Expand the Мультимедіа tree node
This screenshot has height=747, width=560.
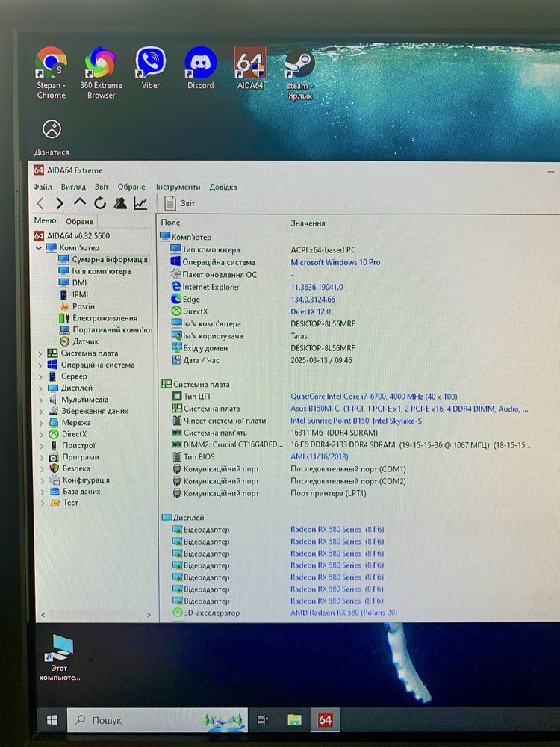pos(40,400)
